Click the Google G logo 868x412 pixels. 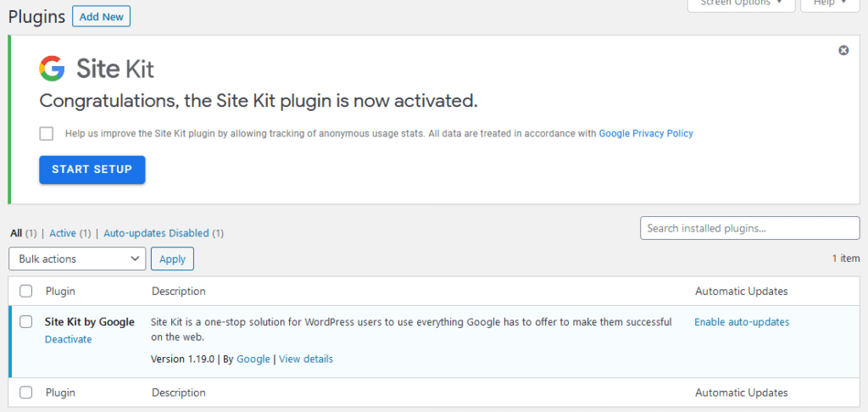pos(52,69)
